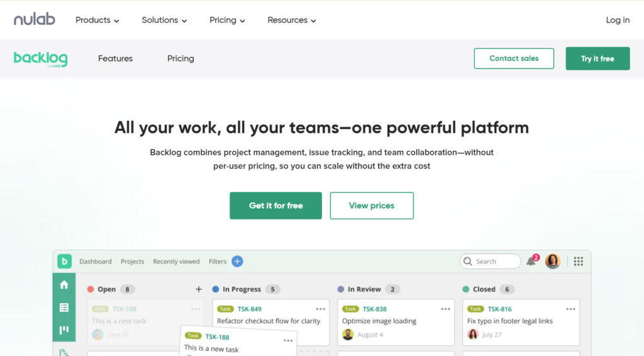Click the assignee avatar on TSK-838
This screenshot has width=644, height=356.
point(348,334)
